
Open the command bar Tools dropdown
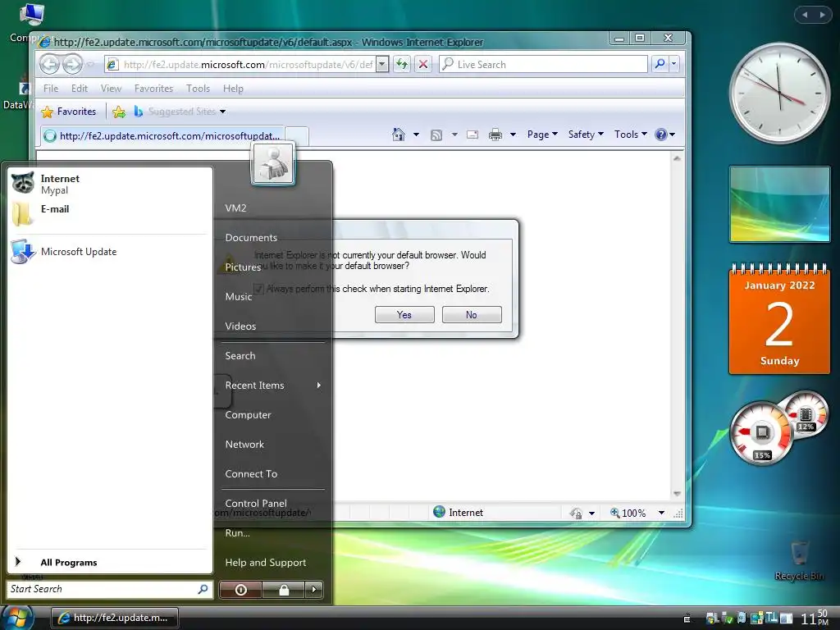click(631, 135)
